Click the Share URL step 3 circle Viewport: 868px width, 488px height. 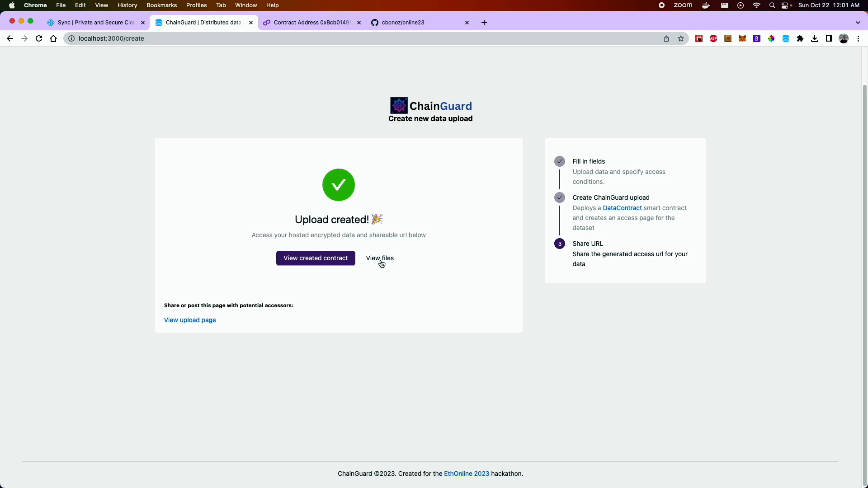click(x=560, y=244)
